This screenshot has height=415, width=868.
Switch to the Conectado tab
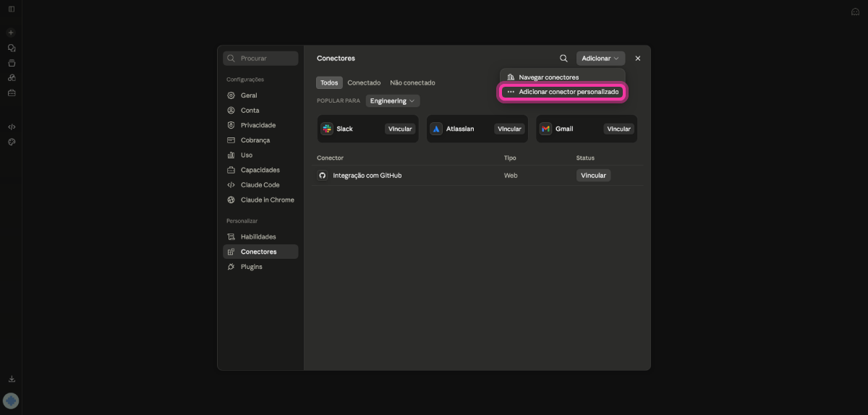[x=364, y=82]
